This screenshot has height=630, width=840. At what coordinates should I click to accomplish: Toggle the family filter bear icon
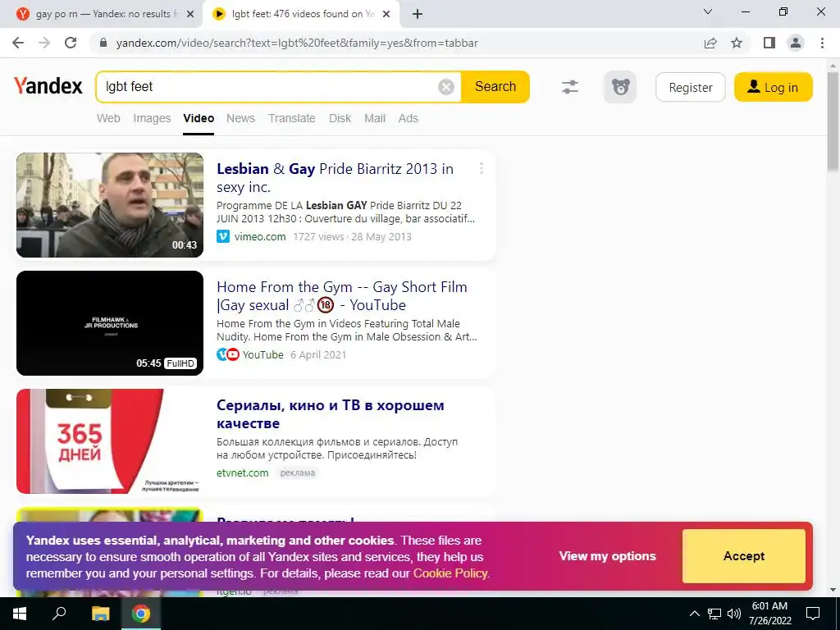tap(620, 87)
